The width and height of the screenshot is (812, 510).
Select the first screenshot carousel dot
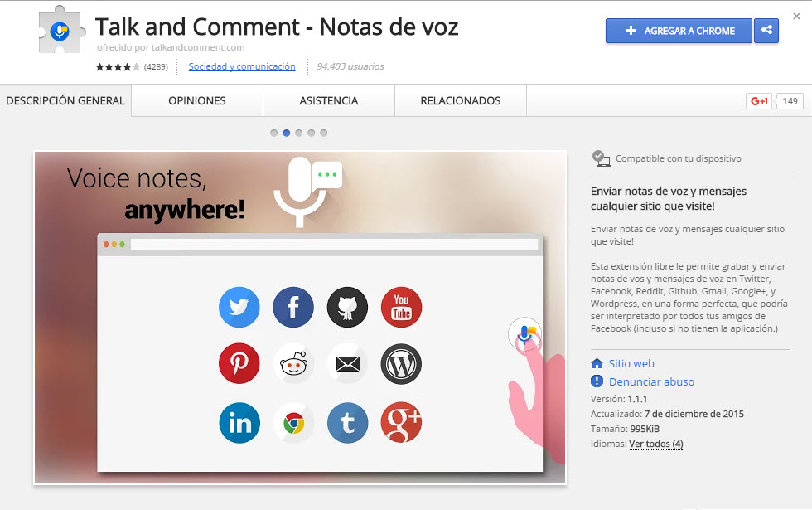pyautogui.click(x=274, y=134)
